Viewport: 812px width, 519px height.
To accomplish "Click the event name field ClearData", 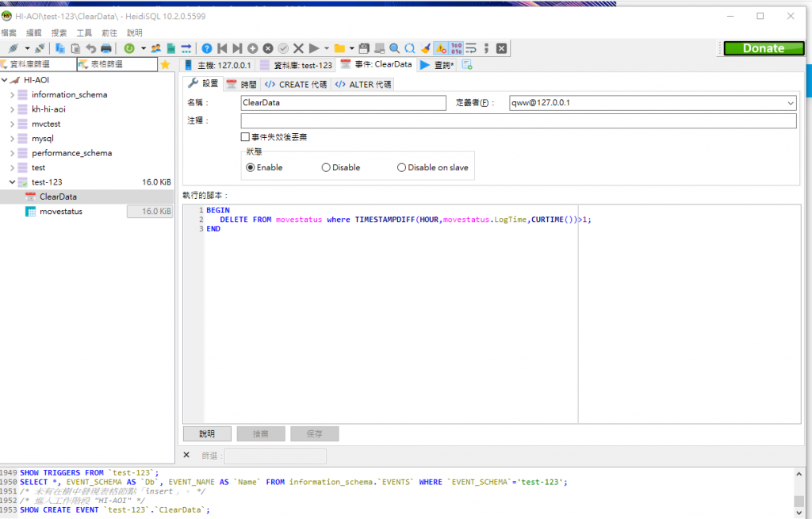I will click(343, 103).
